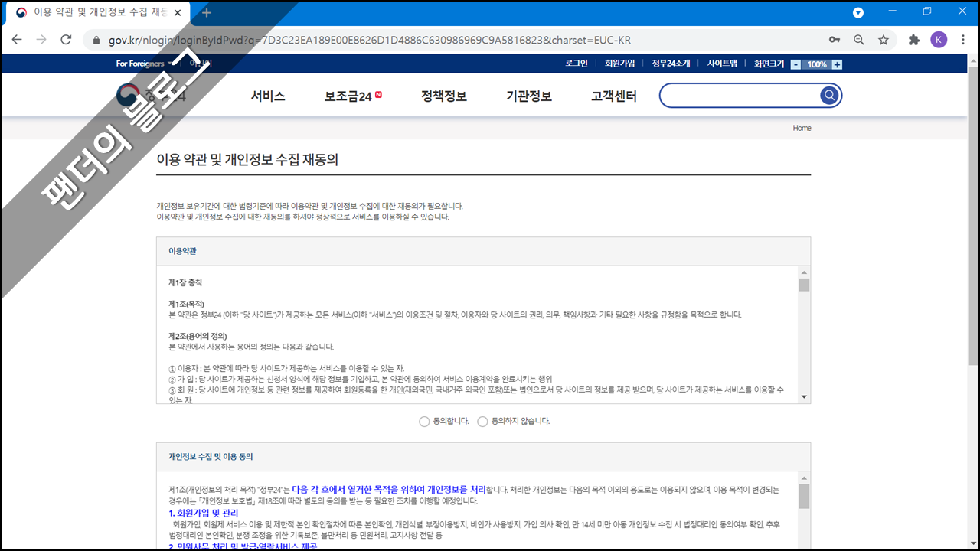Click the browser forward arrow

[x=41, y=40]
